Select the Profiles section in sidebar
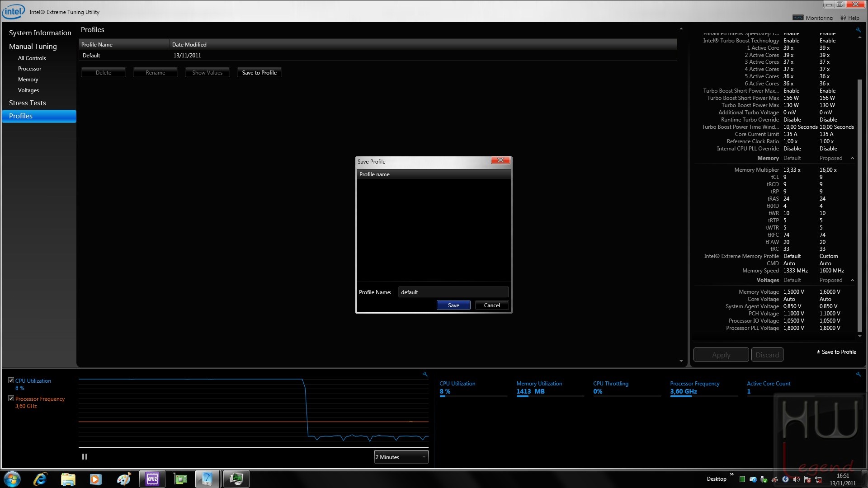868x488 pixels. [x=39, y=116]
